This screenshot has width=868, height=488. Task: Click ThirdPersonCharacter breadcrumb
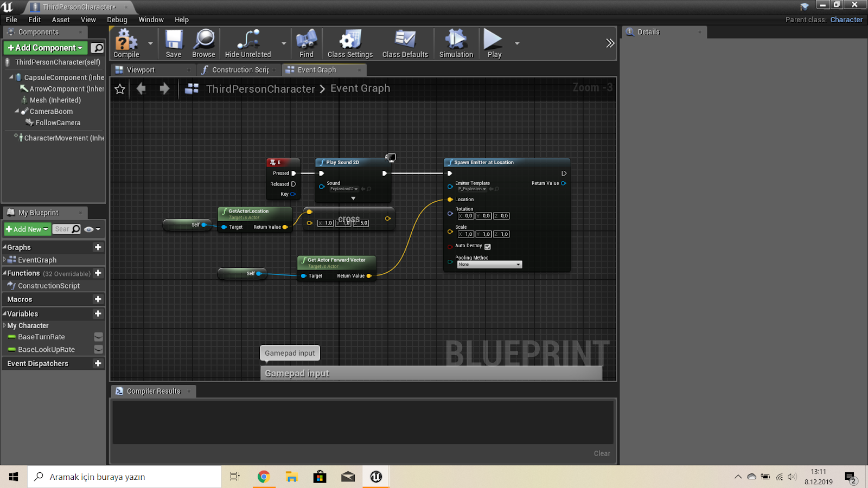[260, 89]
